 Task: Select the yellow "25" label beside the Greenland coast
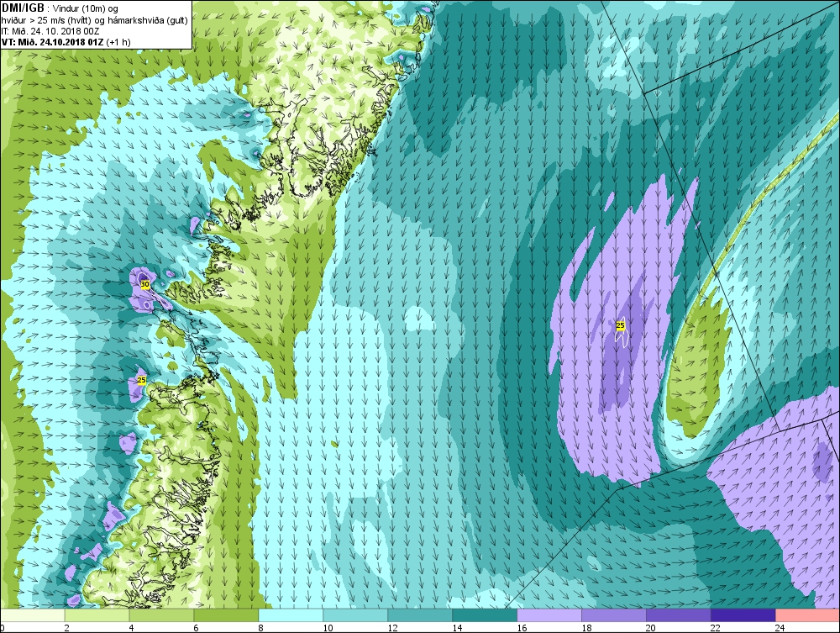(141, 380)
